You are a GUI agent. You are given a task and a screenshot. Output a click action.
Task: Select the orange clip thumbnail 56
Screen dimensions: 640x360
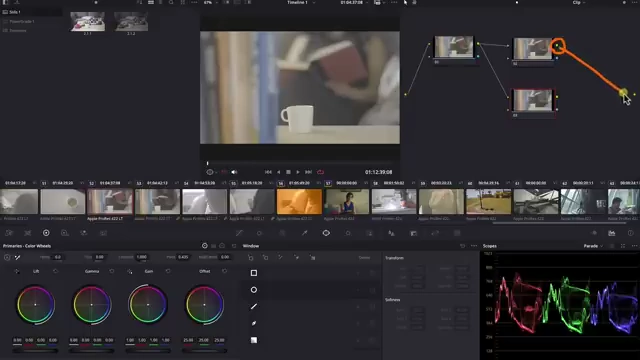point(299,201)
